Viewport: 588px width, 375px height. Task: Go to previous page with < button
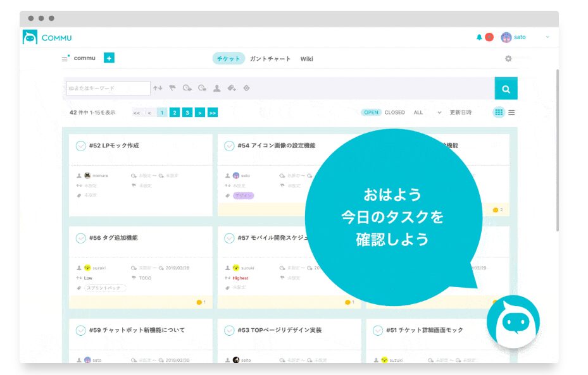149,113
